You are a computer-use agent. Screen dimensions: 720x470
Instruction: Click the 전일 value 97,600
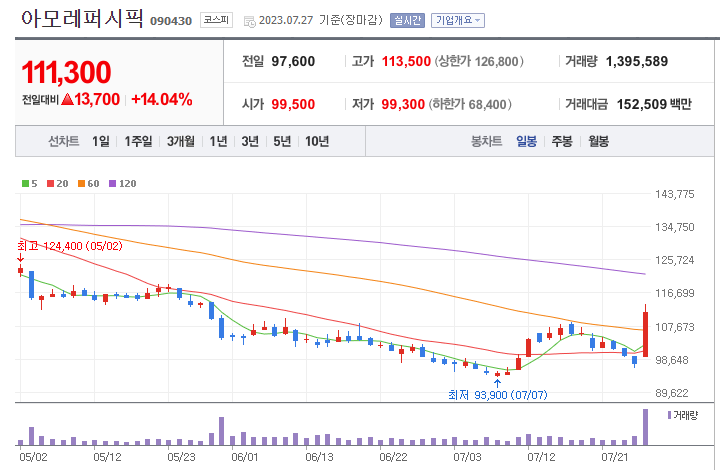coord(293,61)
